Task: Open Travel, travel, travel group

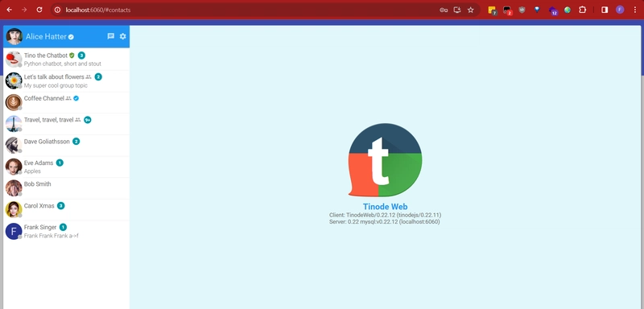Action: [x=67, y=124]
